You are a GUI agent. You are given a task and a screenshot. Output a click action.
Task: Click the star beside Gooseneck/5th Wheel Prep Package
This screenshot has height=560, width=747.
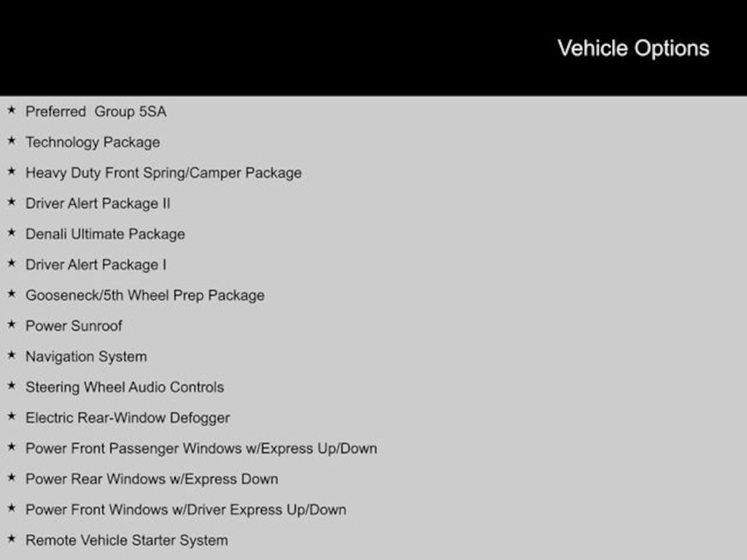pyautogui.click(x=11, y=295)
